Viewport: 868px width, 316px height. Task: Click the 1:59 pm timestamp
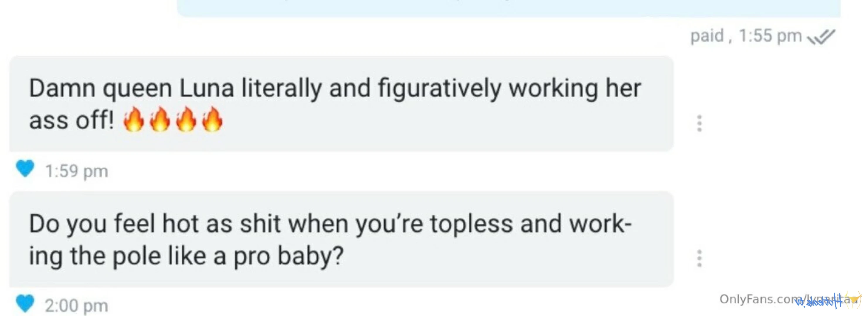tap(77, 171)
